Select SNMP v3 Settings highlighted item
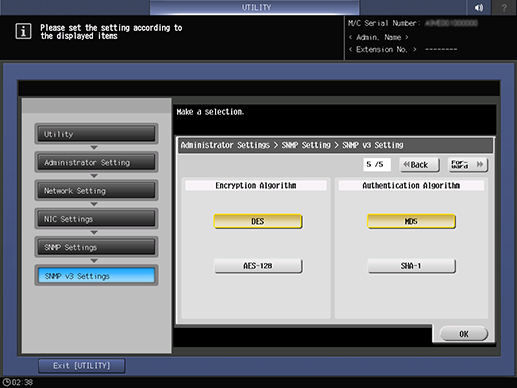The width and height of the screenshot is (517, 388). (96, 276)
